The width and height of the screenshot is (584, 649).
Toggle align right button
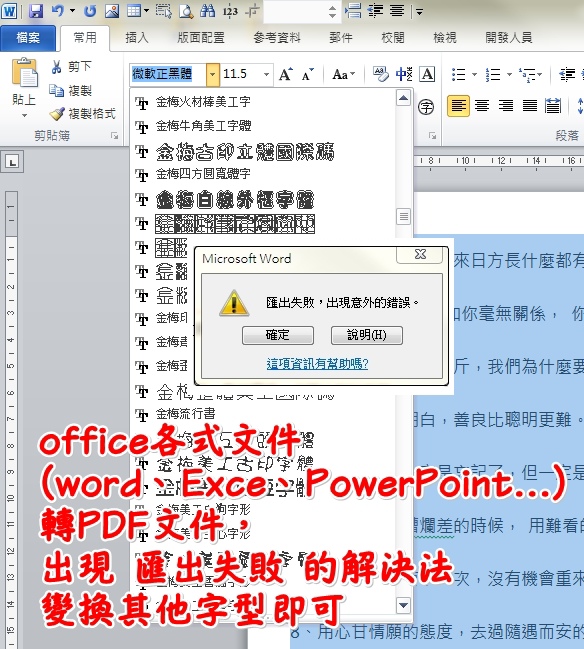coord(505,106)
